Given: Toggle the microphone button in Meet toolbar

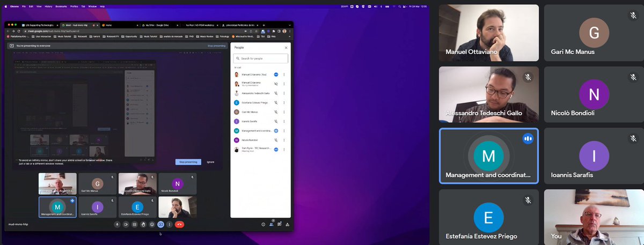Looking at the screenshot, I should (x=117, y=224).
